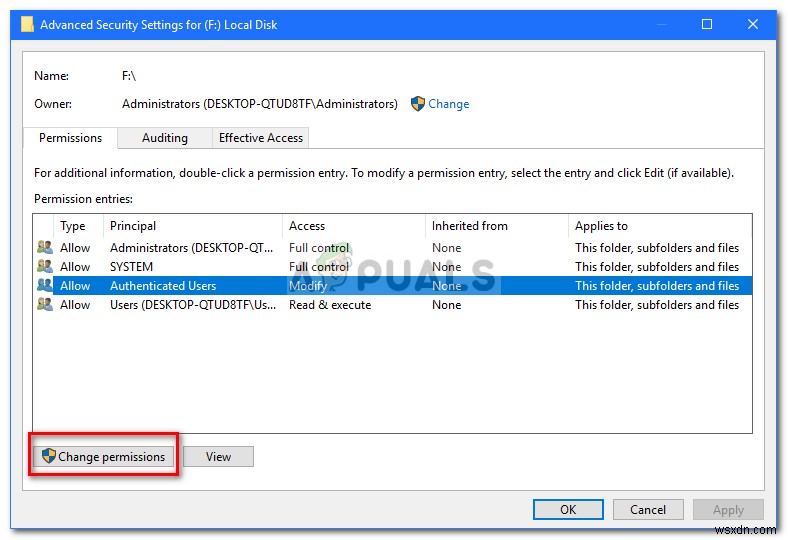
Task: Select the Users (DESKTOP-QTUD8TF\Us... principal entry
Action: [x=193, y=305]
